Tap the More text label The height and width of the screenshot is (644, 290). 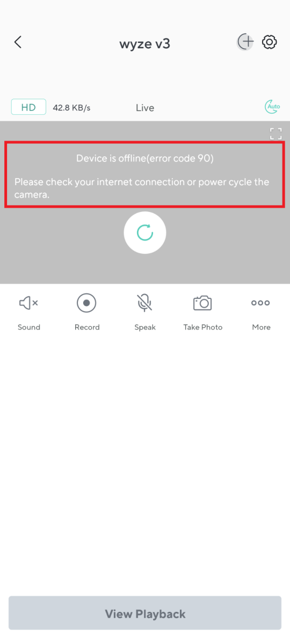(262, 327)
